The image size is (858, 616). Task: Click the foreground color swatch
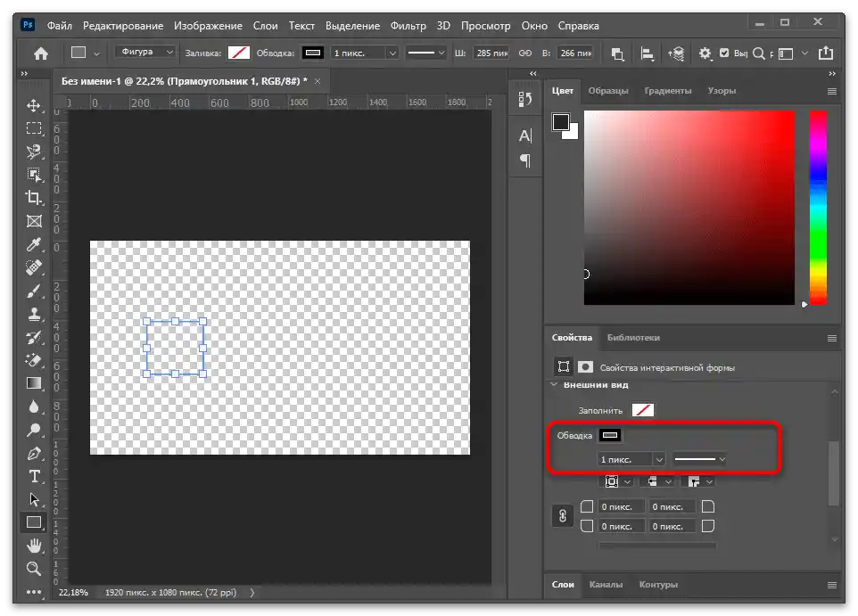(561, 122)
